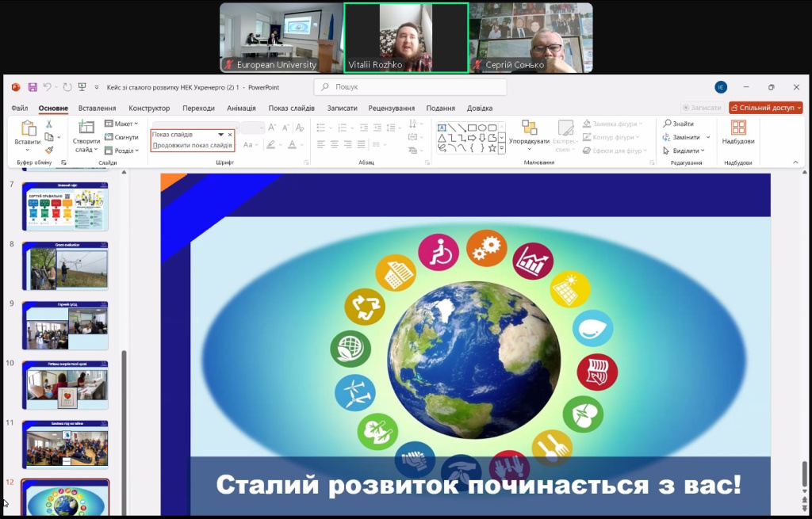Open the font color A swatch
This screenshot has height=519, width=812.
pos(293,144)
